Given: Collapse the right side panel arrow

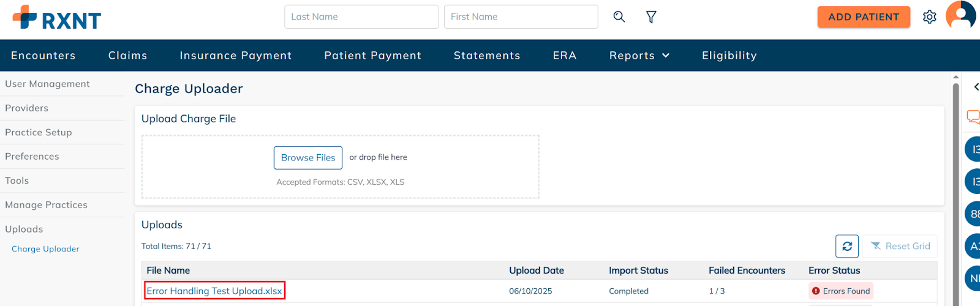Looking at the screenshot, I should click(976, 87).
